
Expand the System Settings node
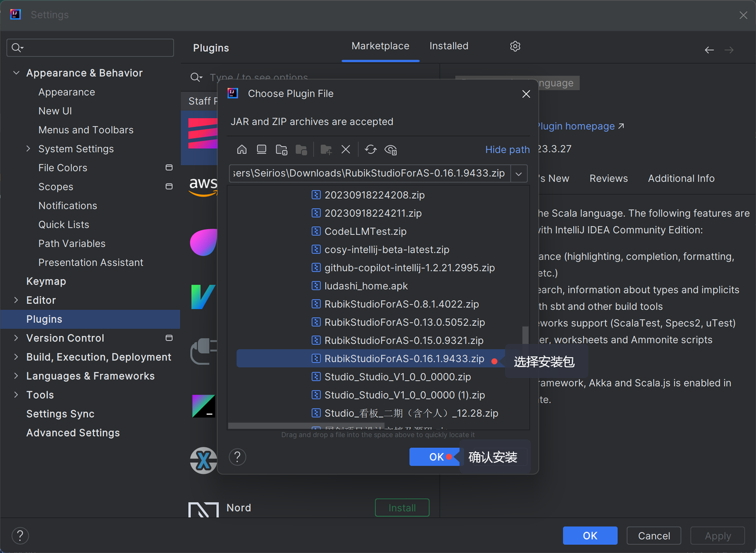point(28,149)
